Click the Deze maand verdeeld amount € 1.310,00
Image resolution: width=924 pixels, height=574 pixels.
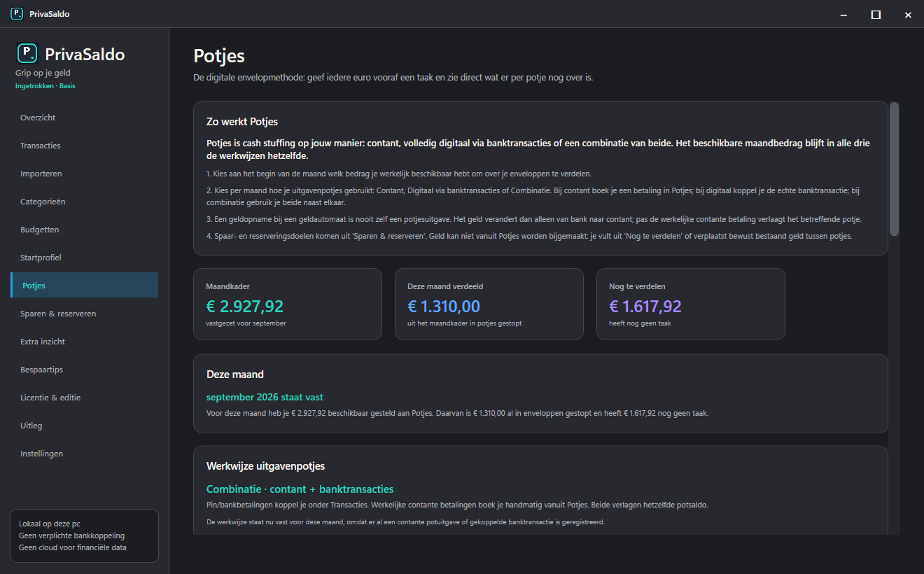[x=444, y=306]
